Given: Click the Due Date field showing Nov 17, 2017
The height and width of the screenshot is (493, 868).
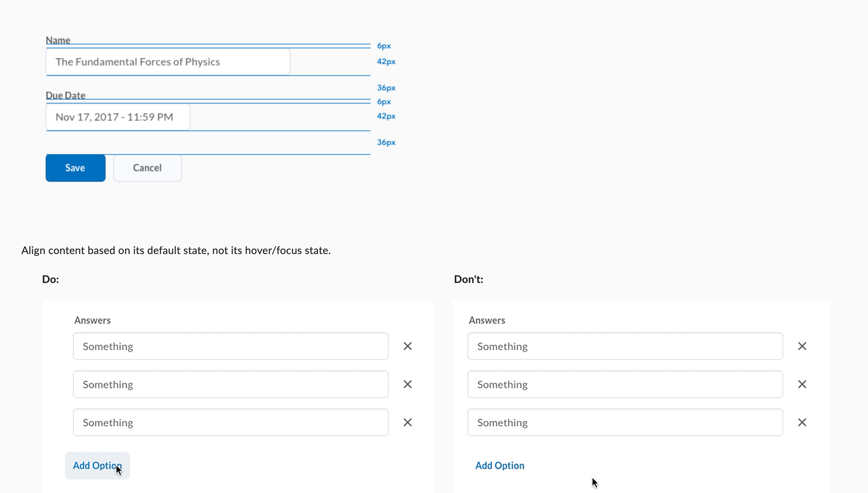Looking at the screenshot, I should [118, 117].
